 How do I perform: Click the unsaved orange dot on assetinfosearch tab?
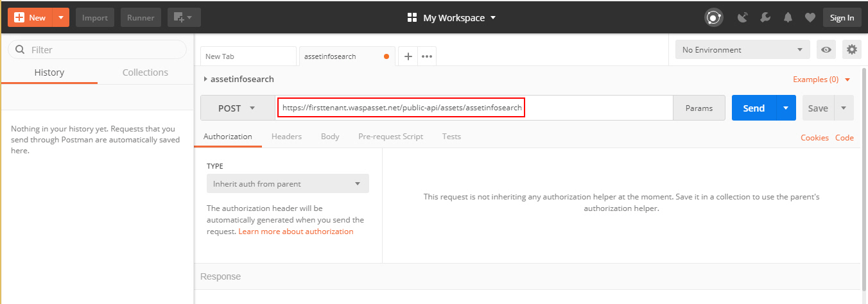click(386, 56)
